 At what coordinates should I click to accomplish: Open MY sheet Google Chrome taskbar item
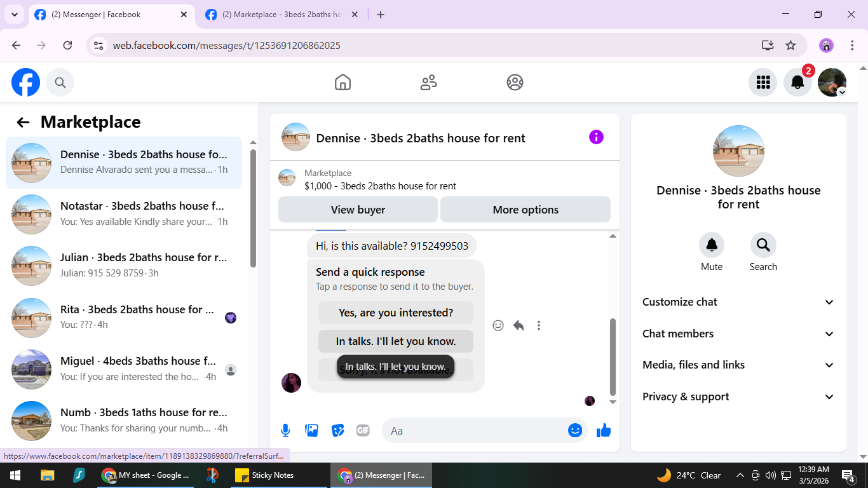(x=146, y=475)
